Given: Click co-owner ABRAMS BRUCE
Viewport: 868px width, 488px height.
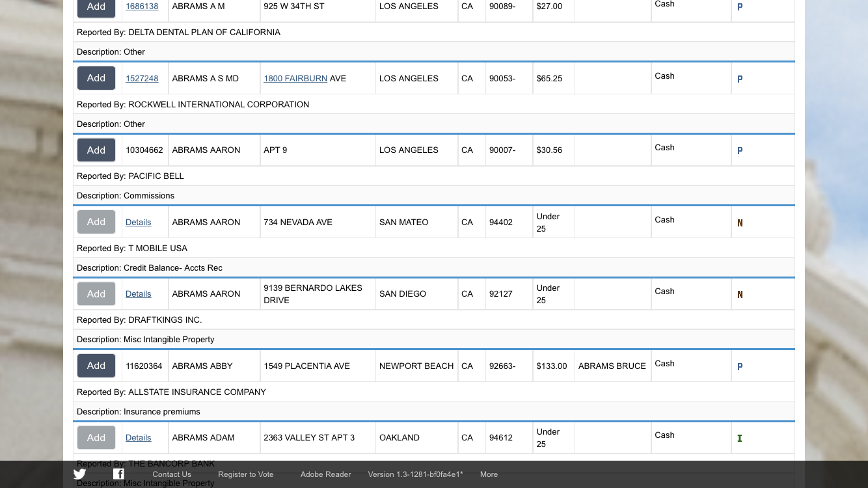Looking at the screenshot, I should pos(612,366).
